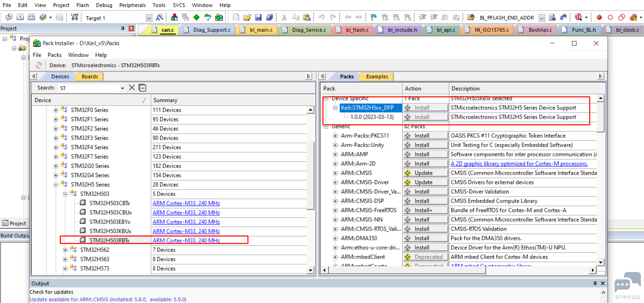
Task: Click Install for Keil::STM32H5xx_DFP
Action: [x=426, y=108]
